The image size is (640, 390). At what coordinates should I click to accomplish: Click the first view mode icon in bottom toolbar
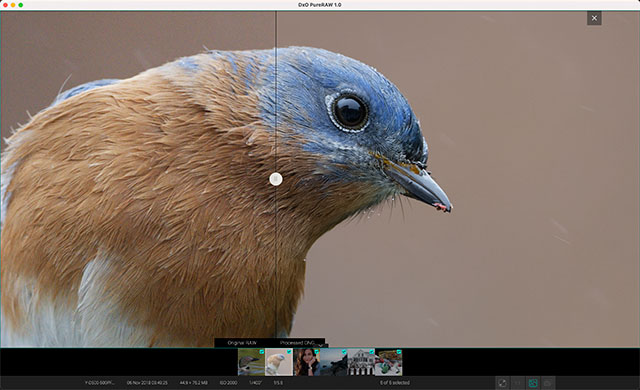502,383
